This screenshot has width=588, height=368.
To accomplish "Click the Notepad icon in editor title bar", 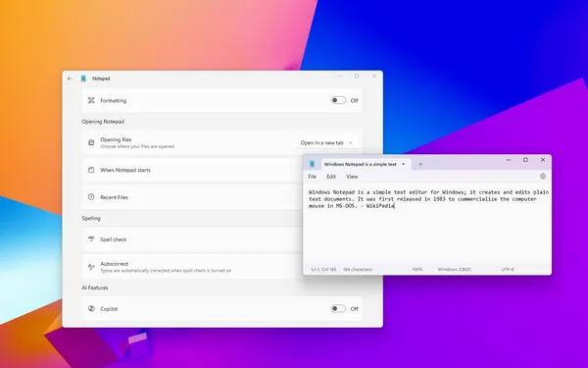I will (x=312, y=164).
